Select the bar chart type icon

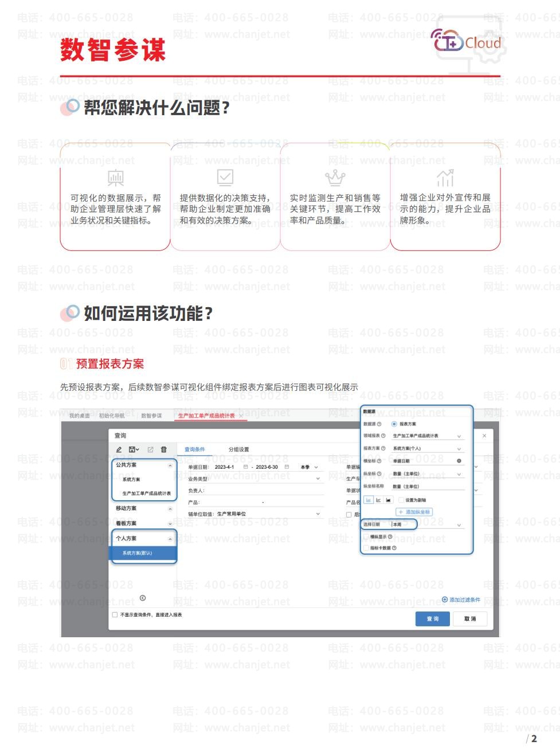(x=368, y=500)
